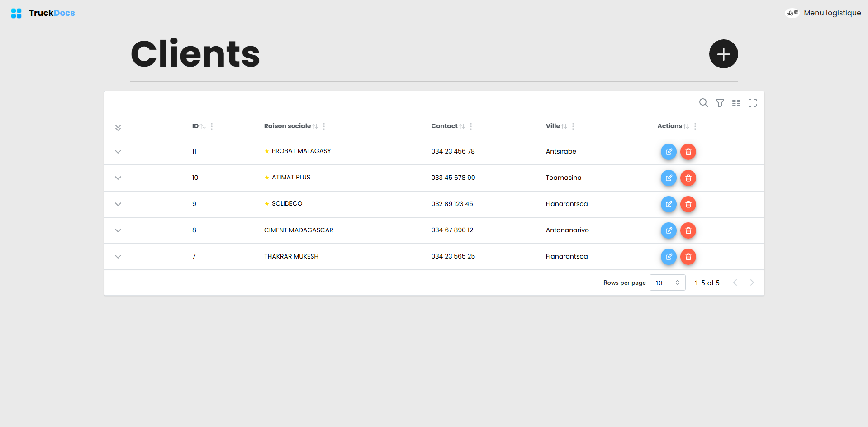The image size is (868, 427).
Task: Toggle full screen table view
Action: pos(752,103)
